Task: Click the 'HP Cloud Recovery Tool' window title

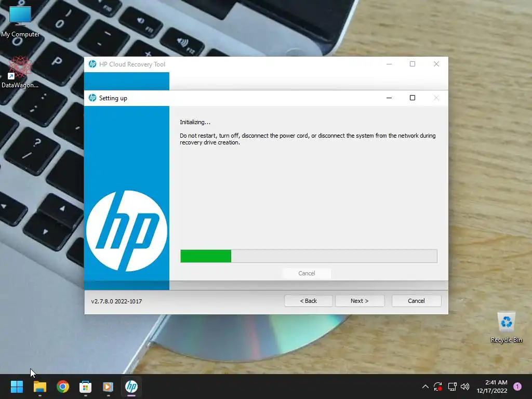Action: tap(132, 64)
